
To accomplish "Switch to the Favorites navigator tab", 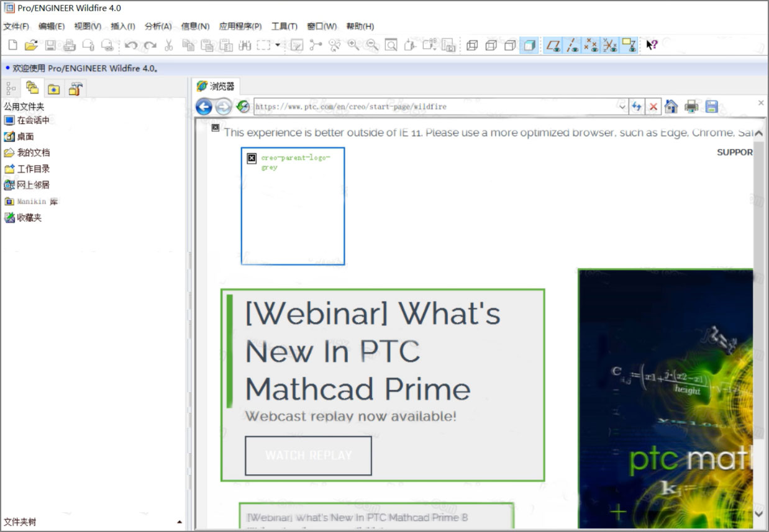I will click(53, 89).
